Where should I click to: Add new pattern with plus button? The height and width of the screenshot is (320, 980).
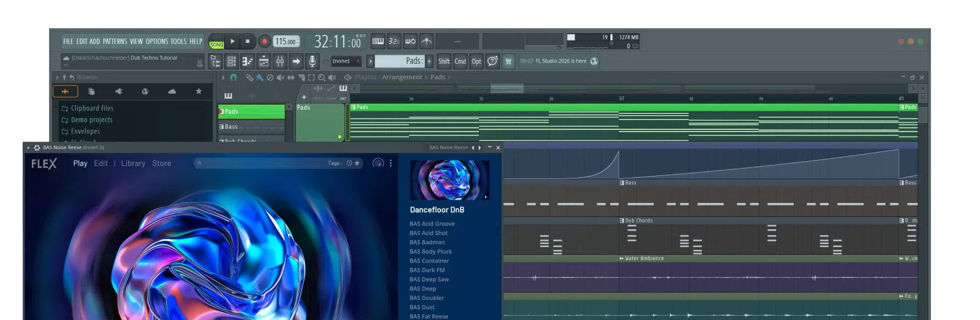pos(429,61)
